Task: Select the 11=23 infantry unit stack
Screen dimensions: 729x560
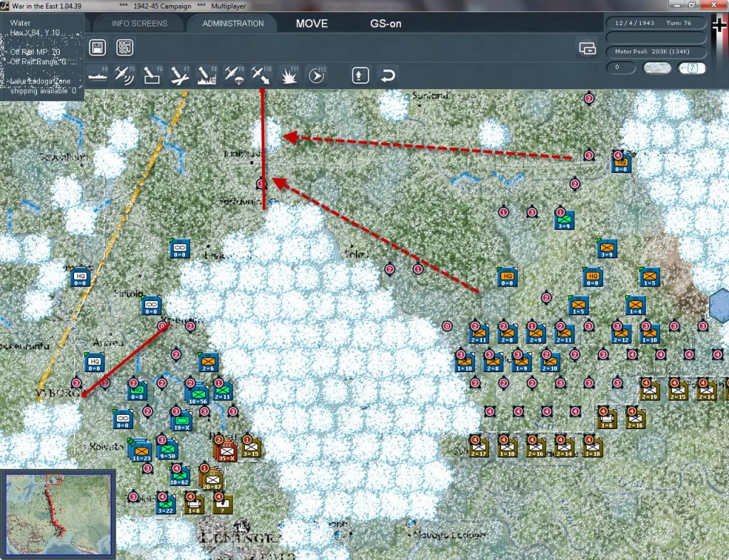Action: click(x=140, y=450)
